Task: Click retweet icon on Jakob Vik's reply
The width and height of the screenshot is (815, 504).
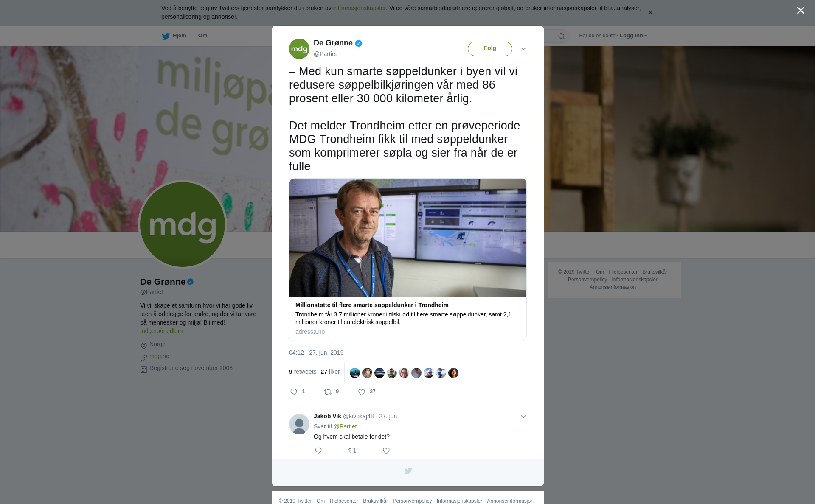Action: point(352,451)
